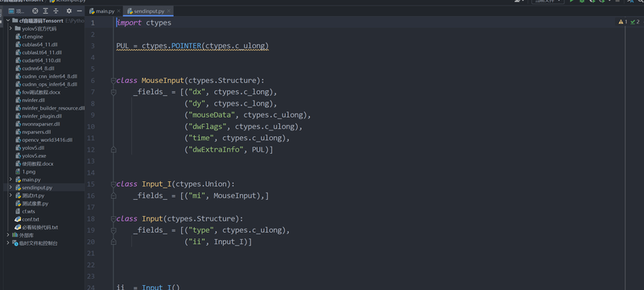This screenshot has height=290, width=644.
Task: Select sendinput.py in project tree
Action: tap(34, 188)
